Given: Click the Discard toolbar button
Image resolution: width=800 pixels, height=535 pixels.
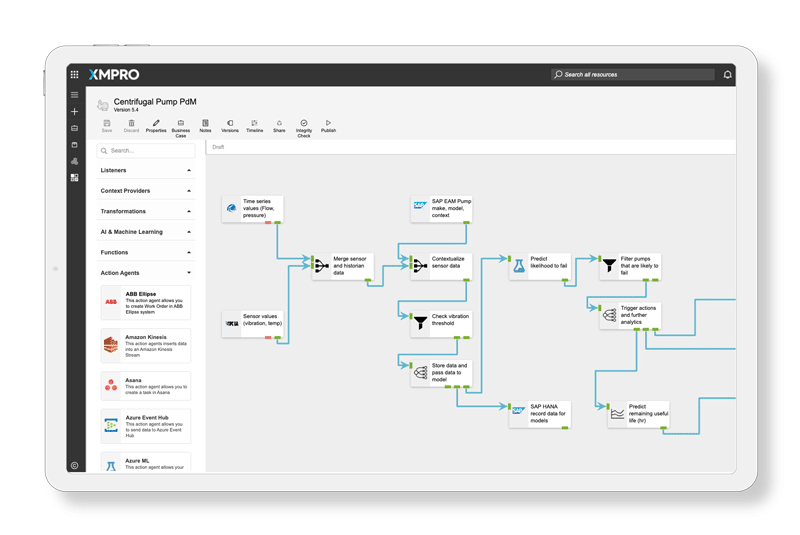Looking at the screenshot, I should (131, 126).
